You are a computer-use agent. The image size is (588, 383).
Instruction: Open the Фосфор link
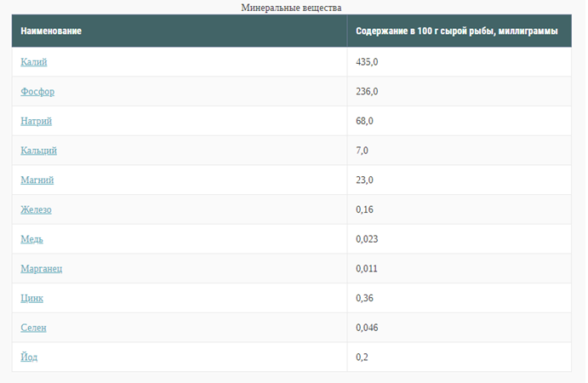click(x=37, y=92)
